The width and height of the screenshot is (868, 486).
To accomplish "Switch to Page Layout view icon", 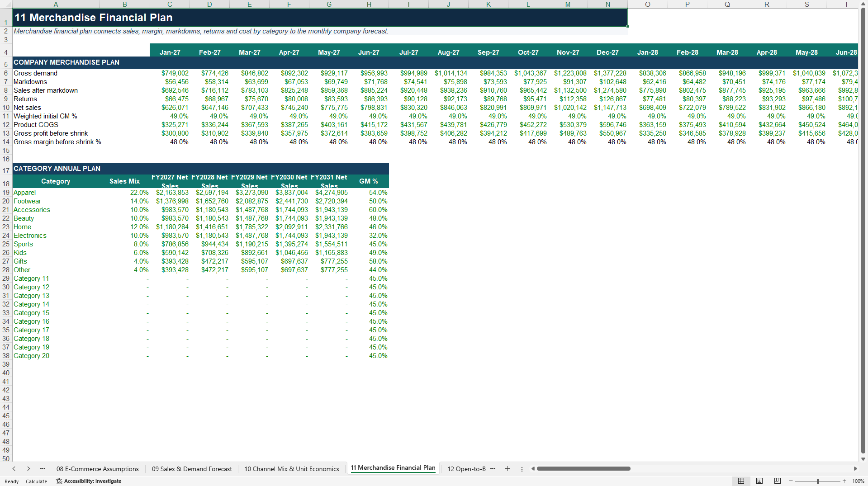I will click(759, 481).
